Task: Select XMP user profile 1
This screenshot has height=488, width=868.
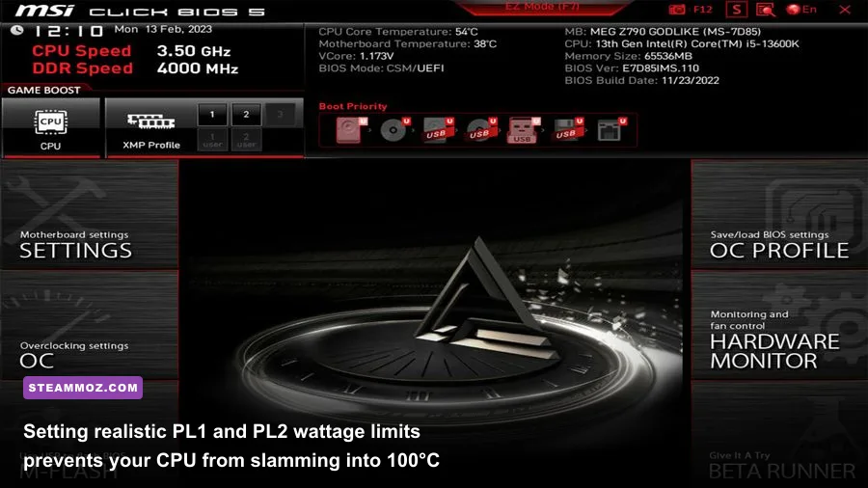Action: pyautogui.click(x=212, y=140)
